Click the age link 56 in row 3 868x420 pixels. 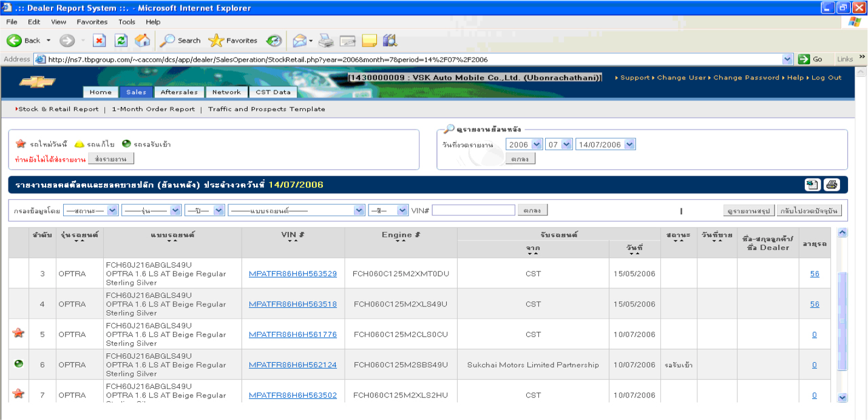click(815, 274)
